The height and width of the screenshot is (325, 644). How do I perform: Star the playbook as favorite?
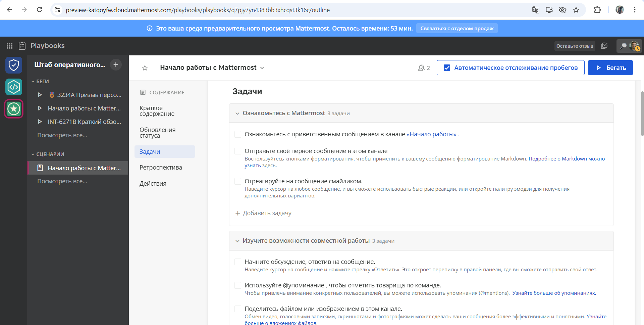tap(145, 68)
